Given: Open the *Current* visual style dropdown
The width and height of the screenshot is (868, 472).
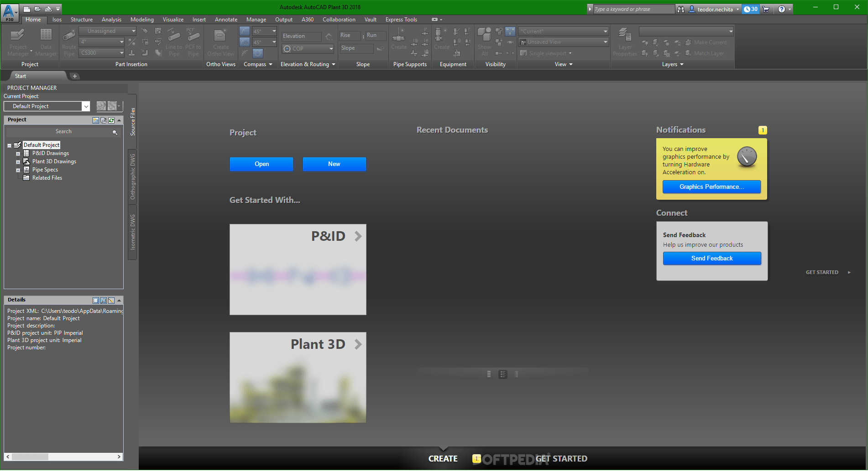Looking at the screenshot, I should (x=564, y=31).
